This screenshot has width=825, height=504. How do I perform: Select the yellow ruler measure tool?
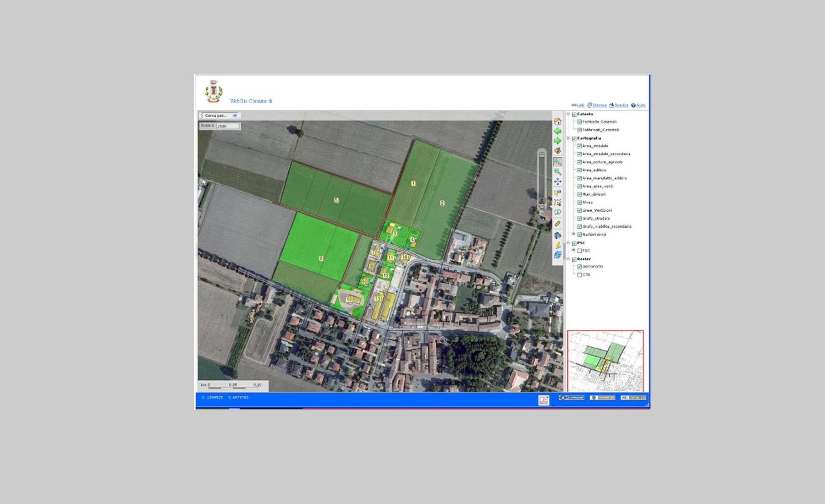[557, 224]
